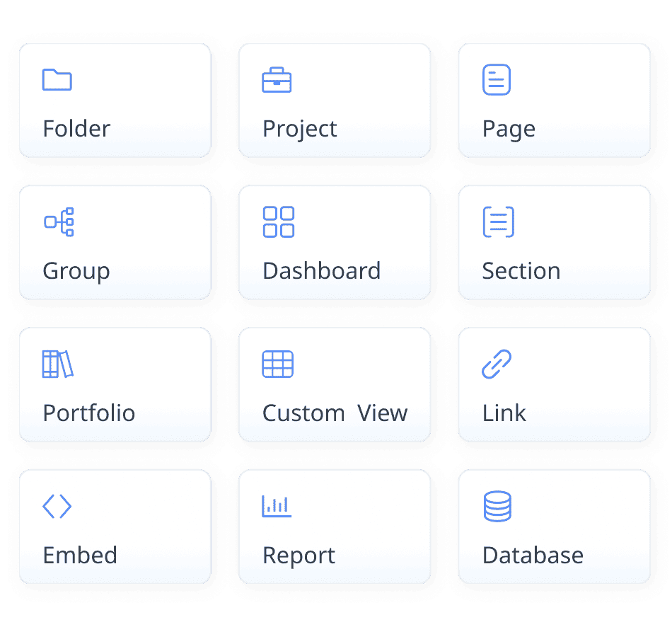672x627 pixels.
Task: Click the Portfolio books icon
Action: tap(57, 364)
